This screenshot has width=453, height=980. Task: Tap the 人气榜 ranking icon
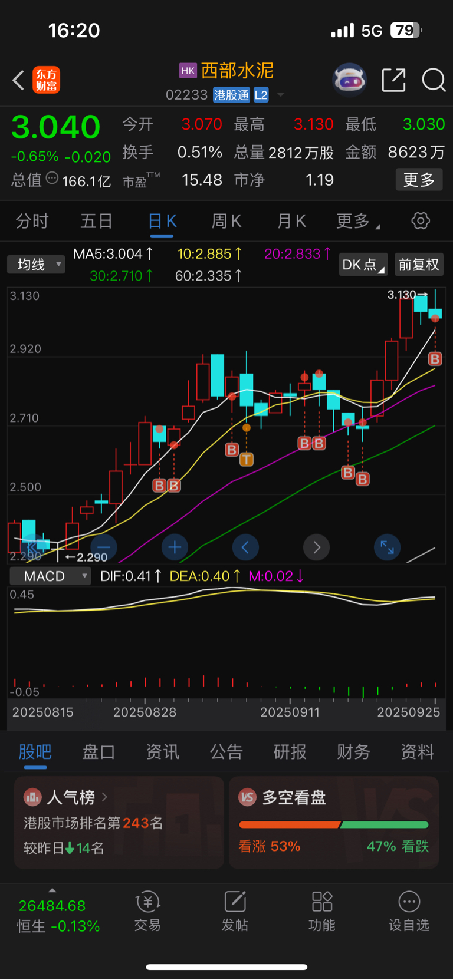32,797
